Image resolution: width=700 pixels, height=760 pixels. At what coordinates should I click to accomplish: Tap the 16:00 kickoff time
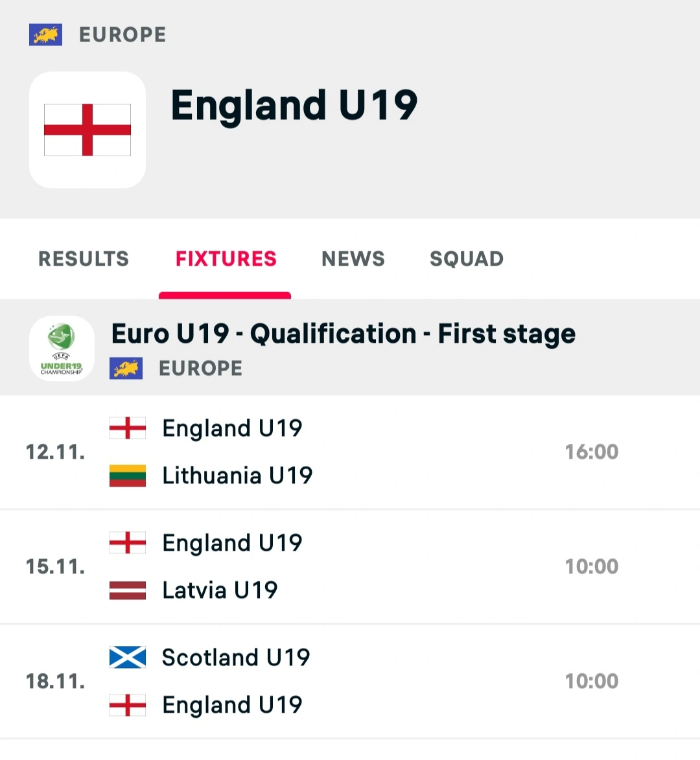(592, 452)
